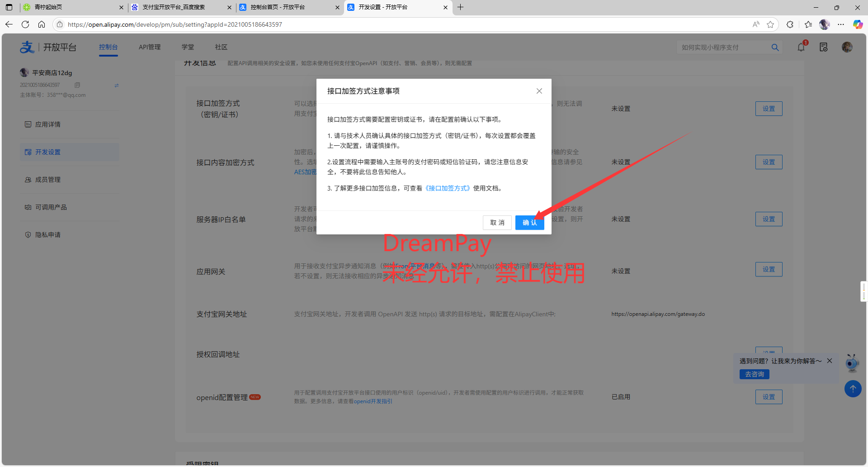Add page to favorites with star icon
This screenshot has height=467, width=868.
coord(770,24)
